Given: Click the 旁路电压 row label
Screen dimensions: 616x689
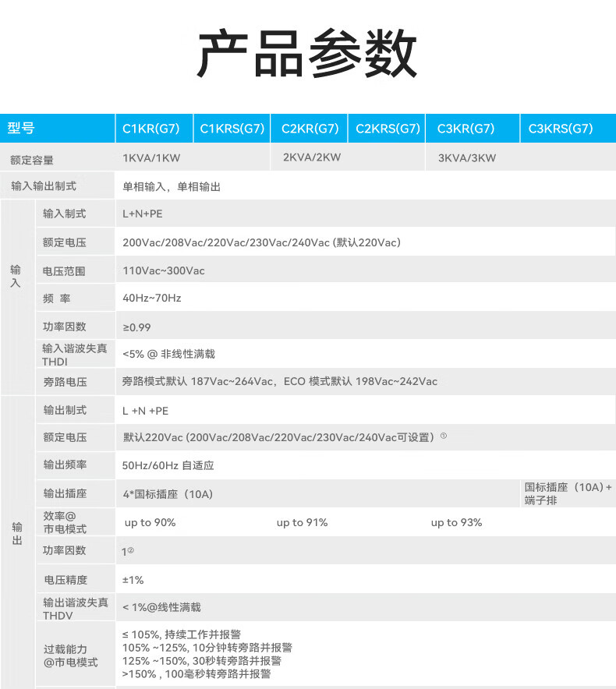Looking at the screenshot, I should 65,383.
